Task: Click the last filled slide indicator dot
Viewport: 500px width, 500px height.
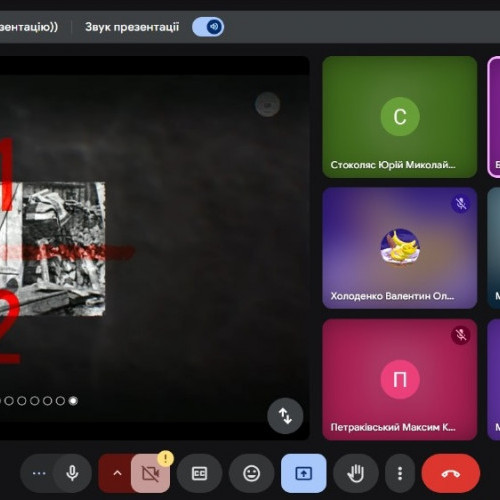Action: click(x=73, y=401)
